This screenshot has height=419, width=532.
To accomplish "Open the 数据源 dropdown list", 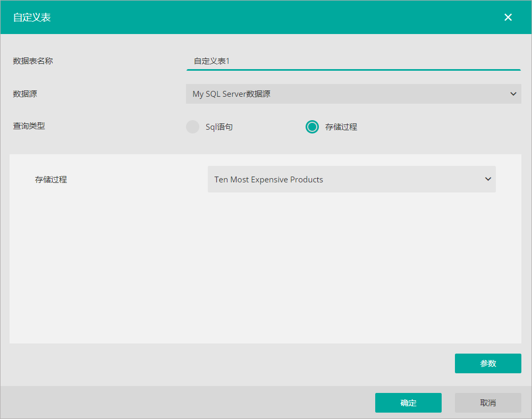I will (x=353, y=94).
